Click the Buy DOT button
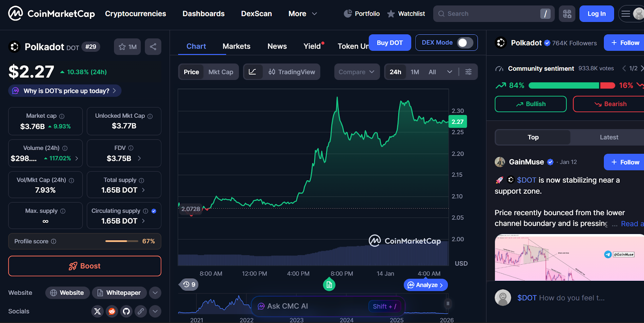 390,43
